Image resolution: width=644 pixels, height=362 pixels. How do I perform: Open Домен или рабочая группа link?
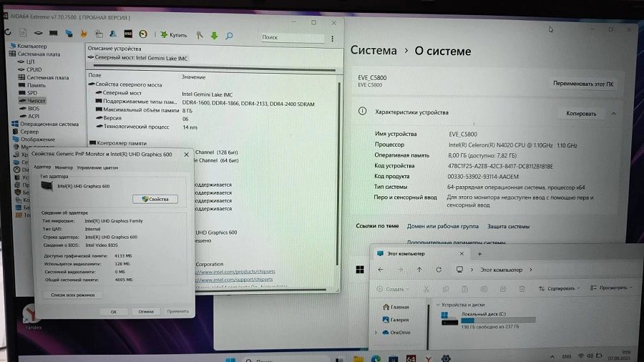(442, 226)
